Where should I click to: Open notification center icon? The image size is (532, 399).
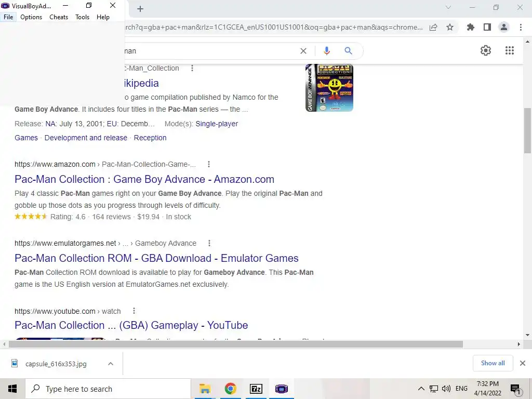pyautogui.click(x=516, y=389)
